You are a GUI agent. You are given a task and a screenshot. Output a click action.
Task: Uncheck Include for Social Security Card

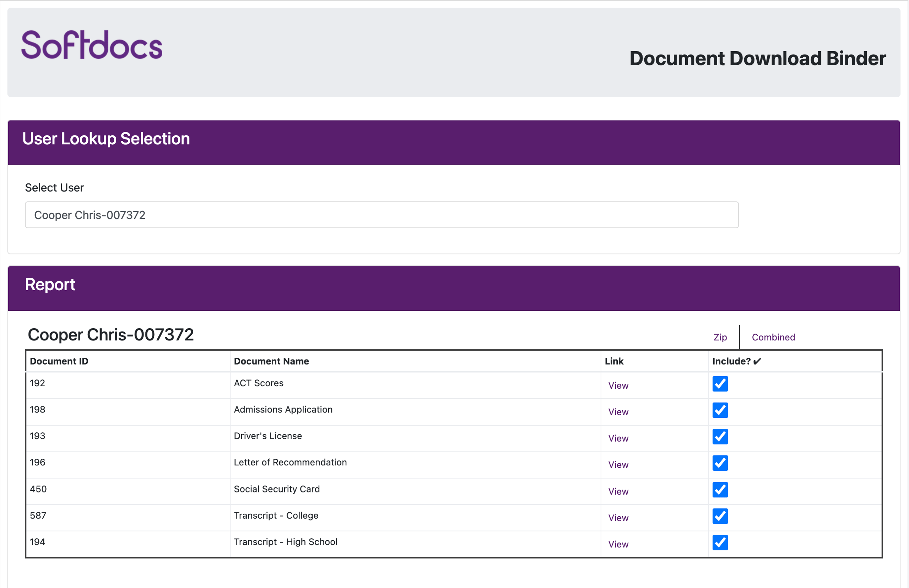[x=720, y=490]
